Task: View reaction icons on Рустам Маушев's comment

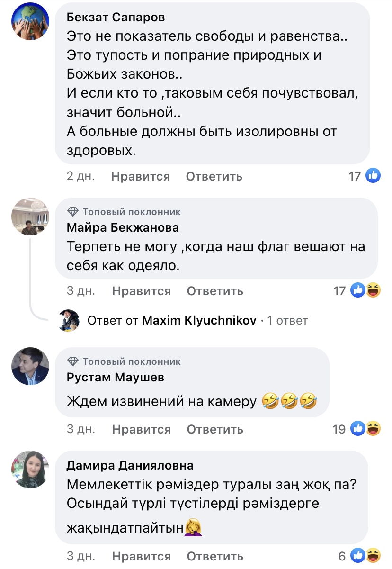Action: pos(365,429)
